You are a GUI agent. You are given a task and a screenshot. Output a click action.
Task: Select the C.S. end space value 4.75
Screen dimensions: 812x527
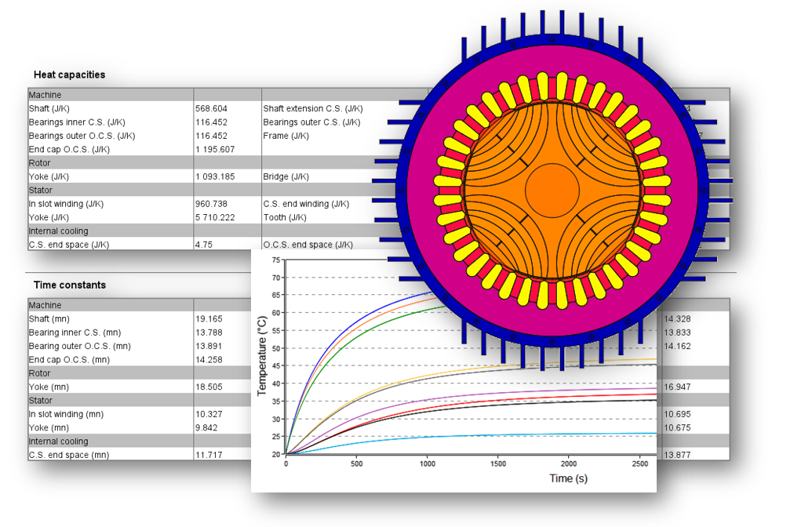pyautogui.click(x=204, y=245)
